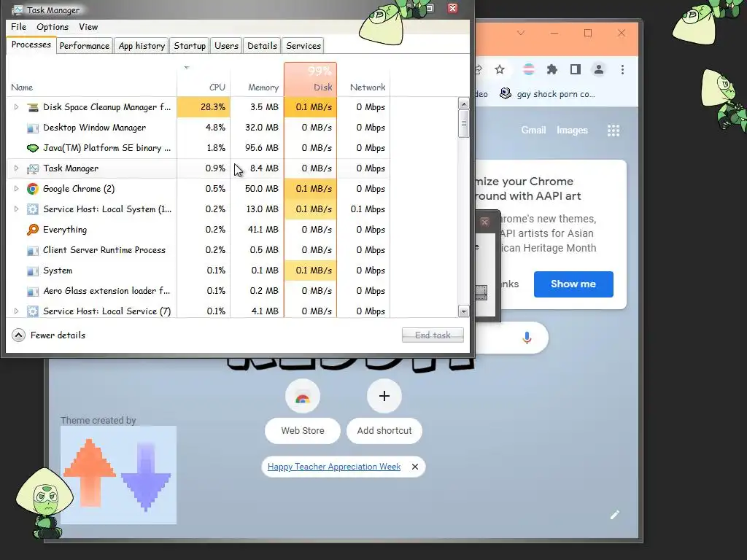Viewport: 747px width, 560px height.
Task: Switch to the Startup tab
Action: pos(190,46)
